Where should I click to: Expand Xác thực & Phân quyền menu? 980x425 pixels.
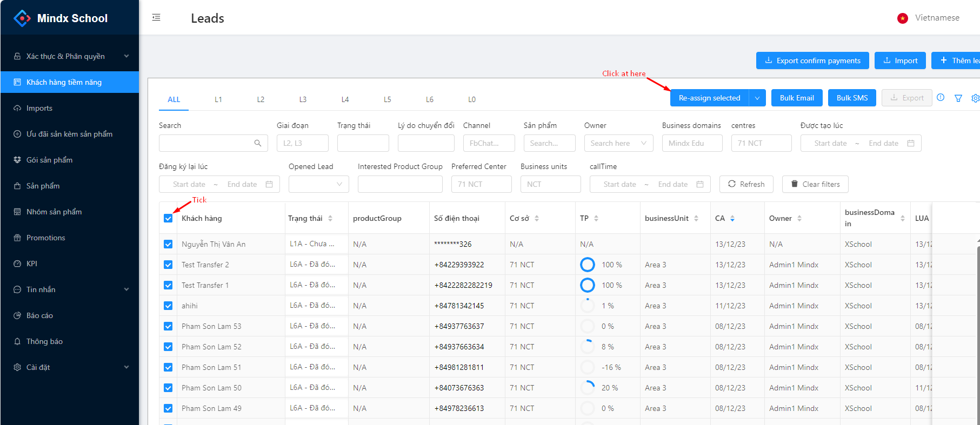(x=70, y=56)
